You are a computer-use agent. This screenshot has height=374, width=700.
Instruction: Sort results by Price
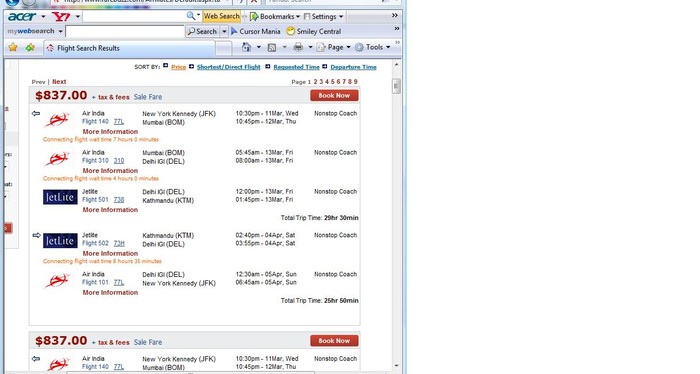(179, 67)
